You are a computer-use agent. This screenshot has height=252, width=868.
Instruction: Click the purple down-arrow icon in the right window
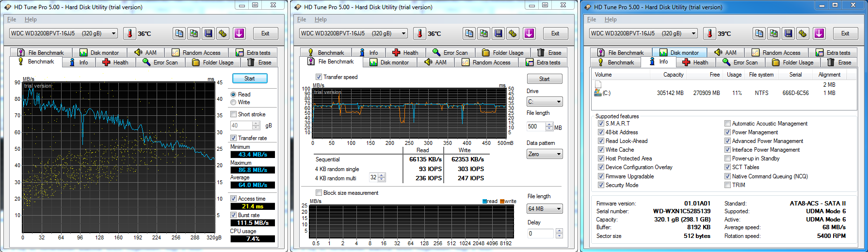coord(819,33)
